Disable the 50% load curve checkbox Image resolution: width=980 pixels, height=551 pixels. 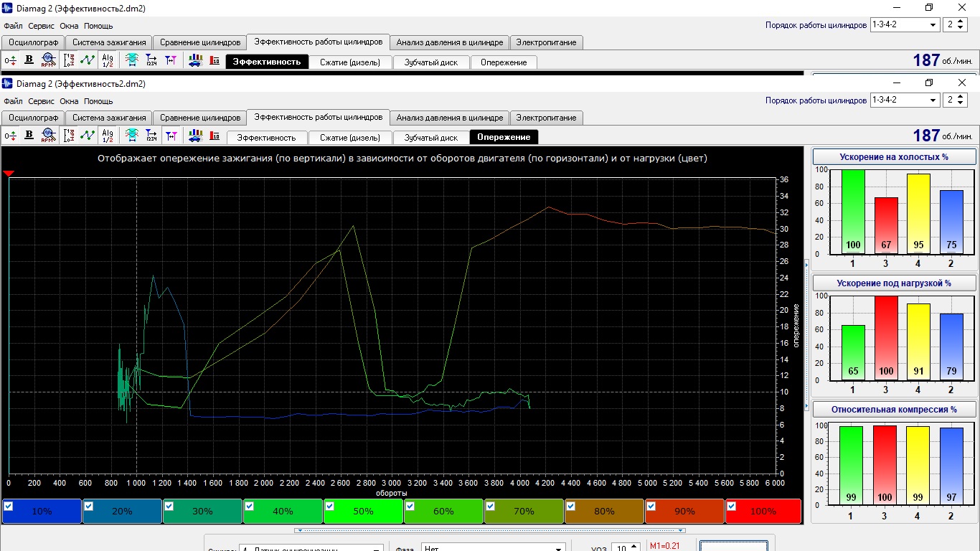(x=329, y=506)
